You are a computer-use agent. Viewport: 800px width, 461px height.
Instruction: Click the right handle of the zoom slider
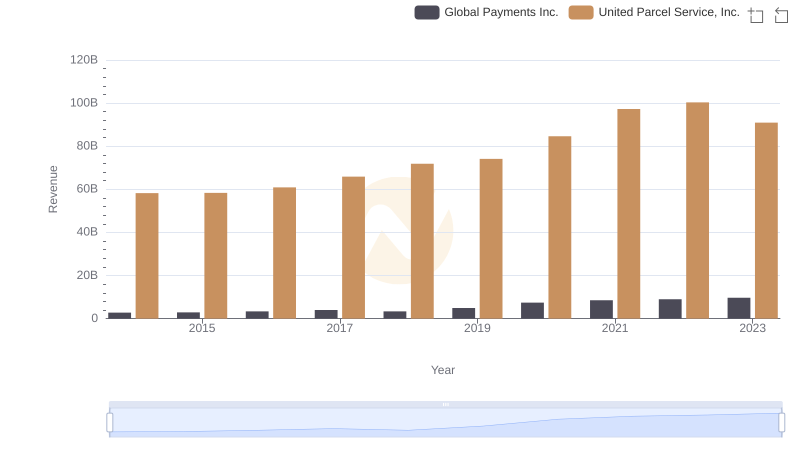(x=782, y=422)
